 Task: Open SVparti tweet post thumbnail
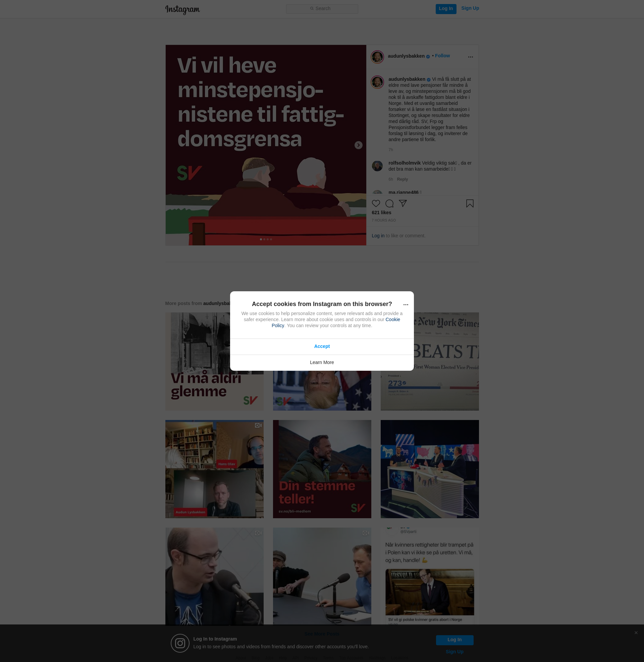[430, 577]
